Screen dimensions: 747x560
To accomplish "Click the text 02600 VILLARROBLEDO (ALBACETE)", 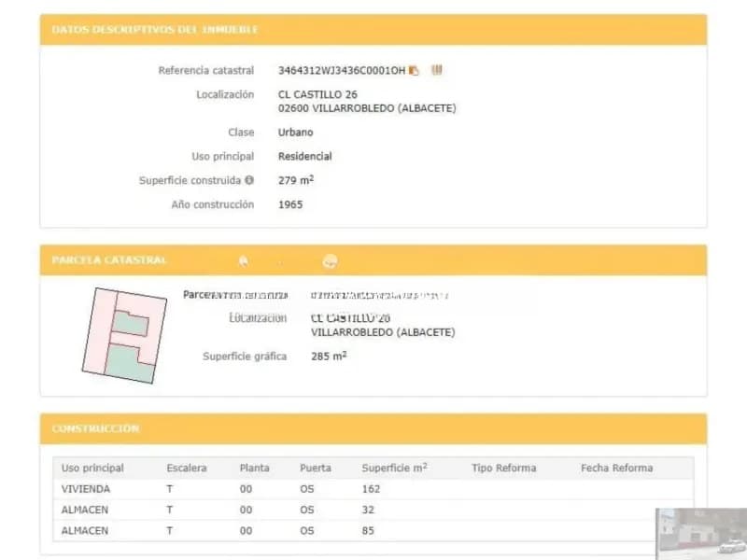I will coord(367,108).
